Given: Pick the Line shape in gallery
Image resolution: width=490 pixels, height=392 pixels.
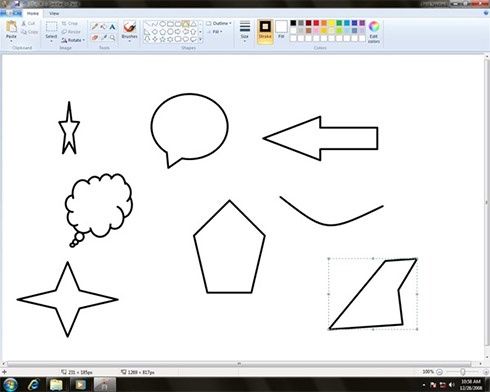Looking at the screenshot, I should click(147, 24).
